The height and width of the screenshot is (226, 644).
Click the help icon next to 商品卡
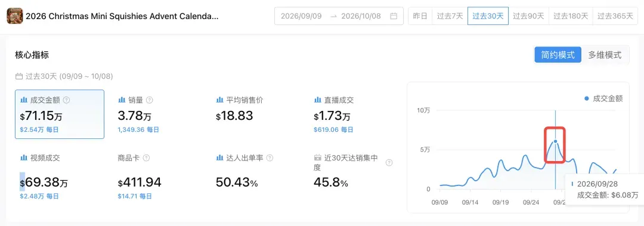point(146,158)
